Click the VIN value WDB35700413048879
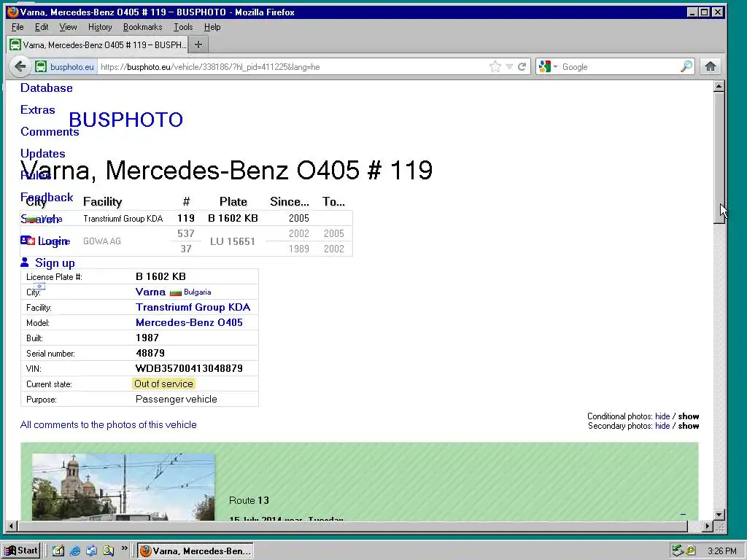The image size is (747, 560). click(x=189, y=368)
